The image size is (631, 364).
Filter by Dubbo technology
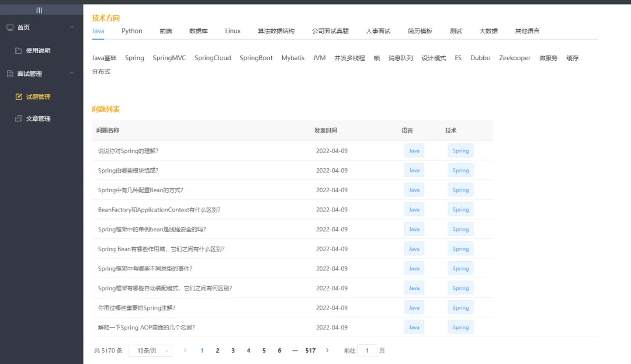[480, 58]
